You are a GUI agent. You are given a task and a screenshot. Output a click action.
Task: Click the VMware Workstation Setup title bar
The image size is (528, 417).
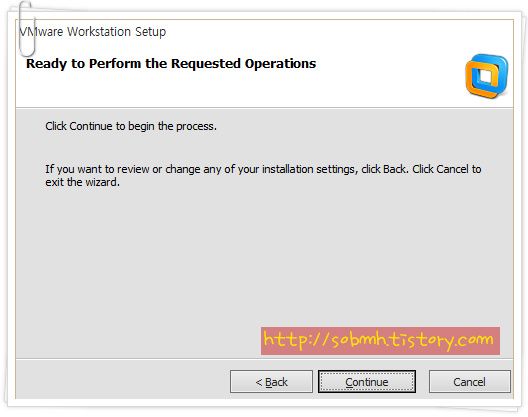coord(93,32)
